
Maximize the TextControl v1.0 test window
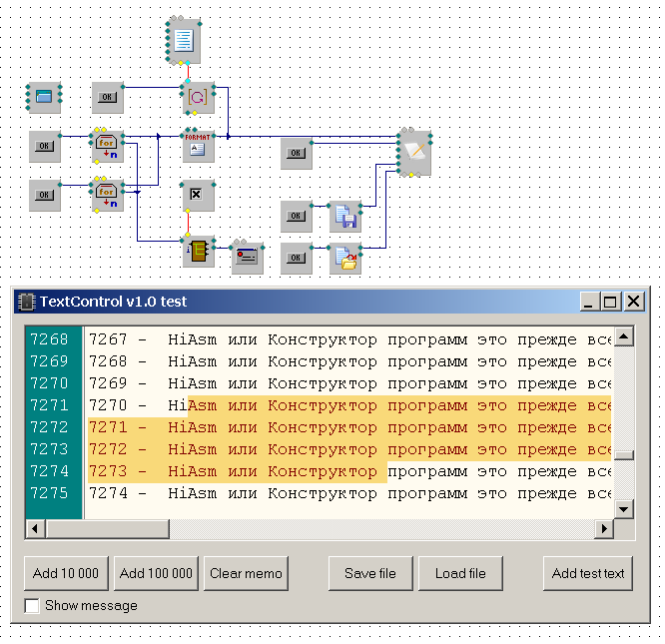pyautogui.click(x=610, y=302)
